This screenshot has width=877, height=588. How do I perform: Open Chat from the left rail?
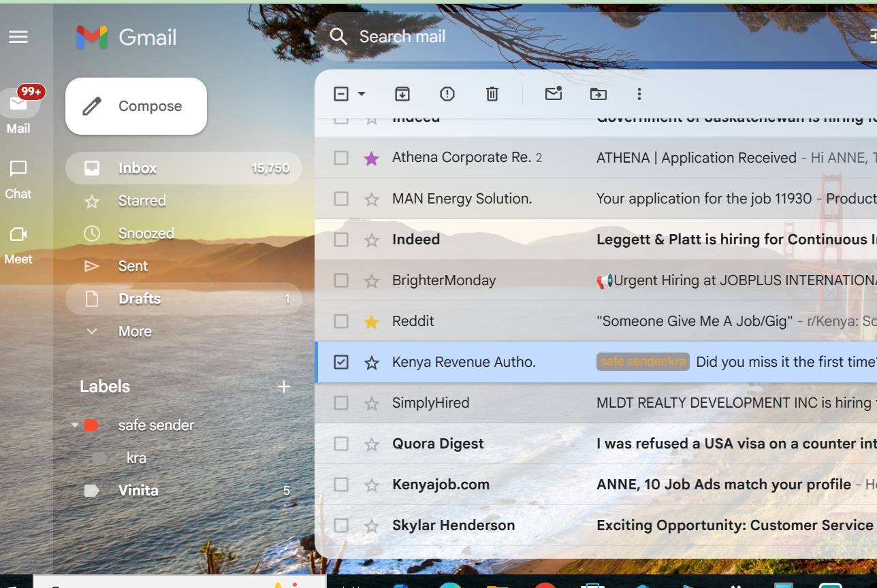coord(18,180)
